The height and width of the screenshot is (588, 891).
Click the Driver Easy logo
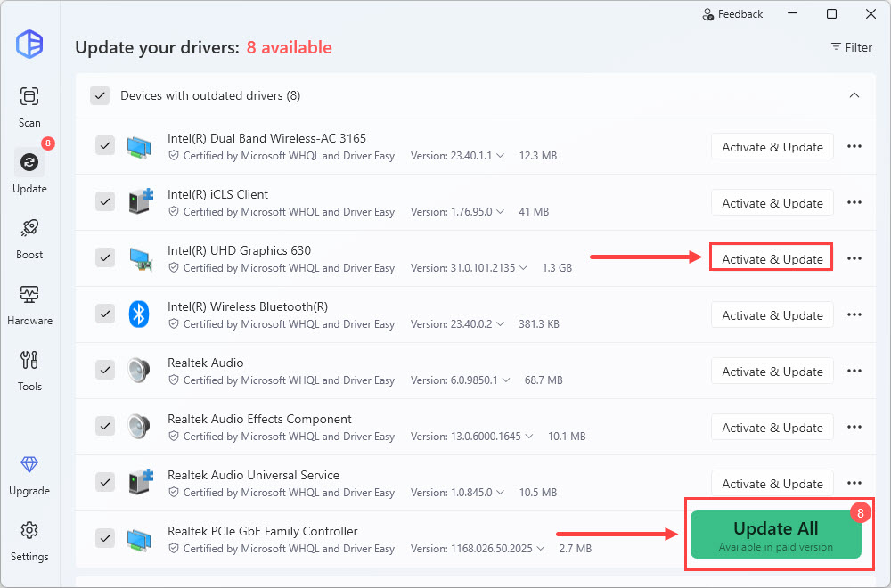pos(29,43)
